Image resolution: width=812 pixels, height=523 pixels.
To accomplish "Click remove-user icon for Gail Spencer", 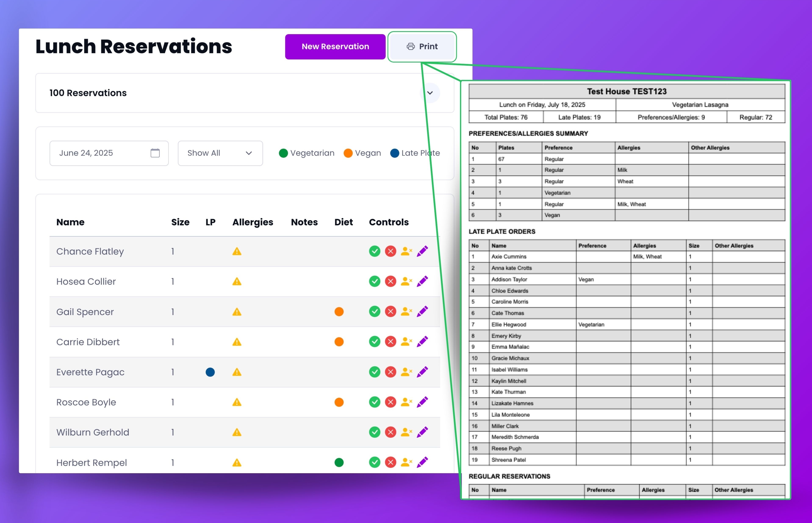I will (x=406, y=312).
